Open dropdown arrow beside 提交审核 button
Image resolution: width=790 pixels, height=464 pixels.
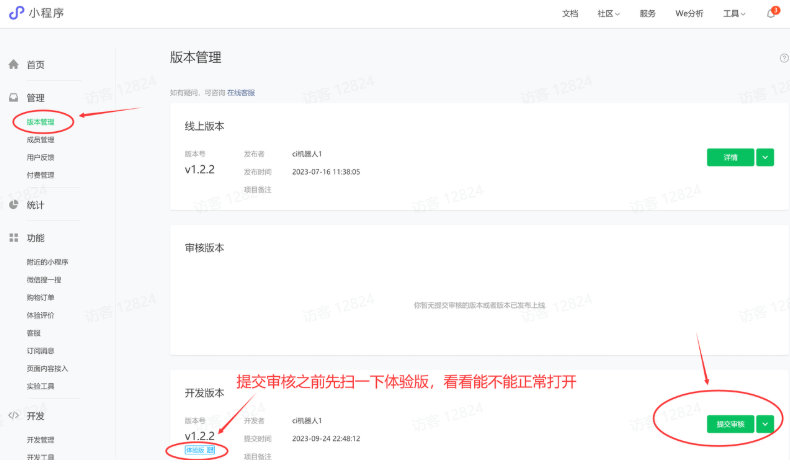[x=765, y=424]
